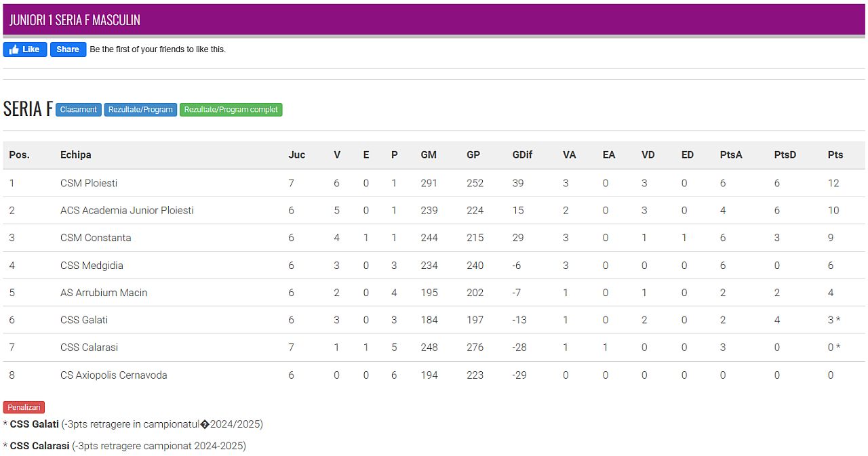Click CS Axiopolis Cernavoda team name

coord(113,375)
